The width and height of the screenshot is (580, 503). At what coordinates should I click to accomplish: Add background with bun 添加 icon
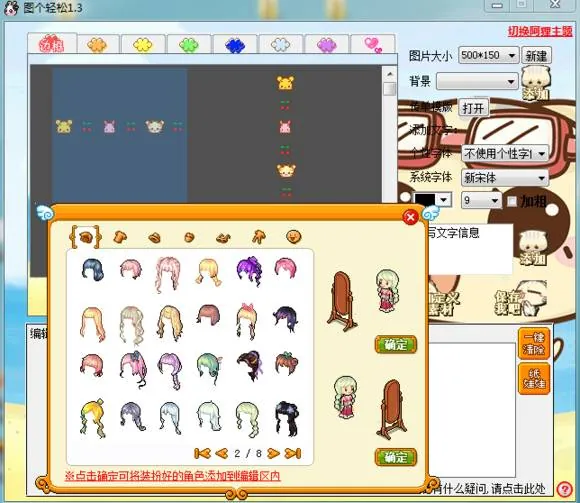536,83
